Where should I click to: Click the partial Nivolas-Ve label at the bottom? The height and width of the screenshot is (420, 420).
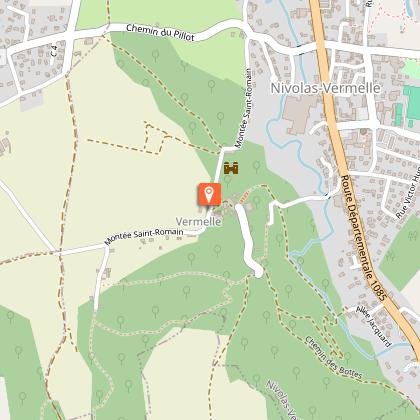pyautogui.click(x=282, y=400)
